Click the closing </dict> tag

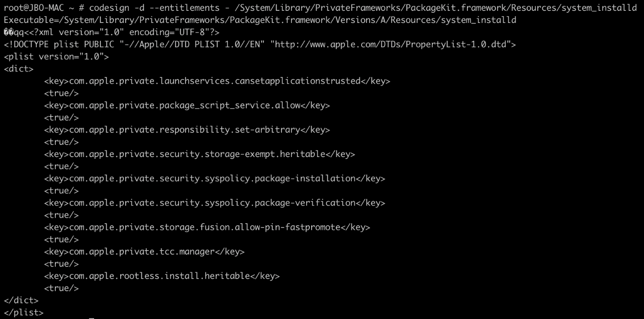click(x=21, y=300)
